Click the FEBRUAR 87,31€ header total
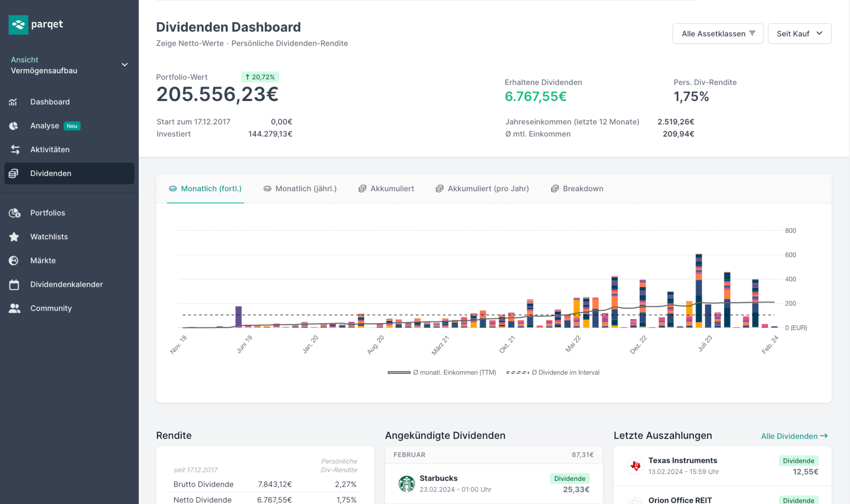 click(x=583, y=455)
